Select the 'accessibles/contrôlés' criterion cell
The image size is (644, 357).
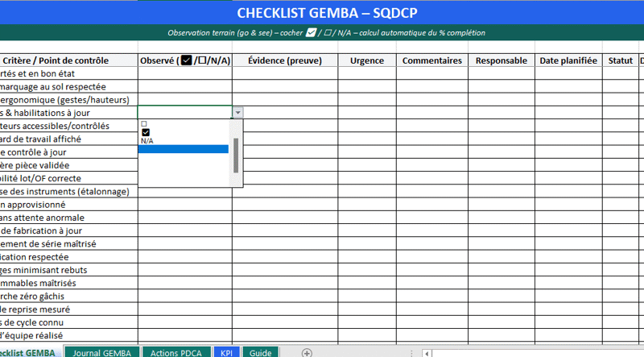68,127
